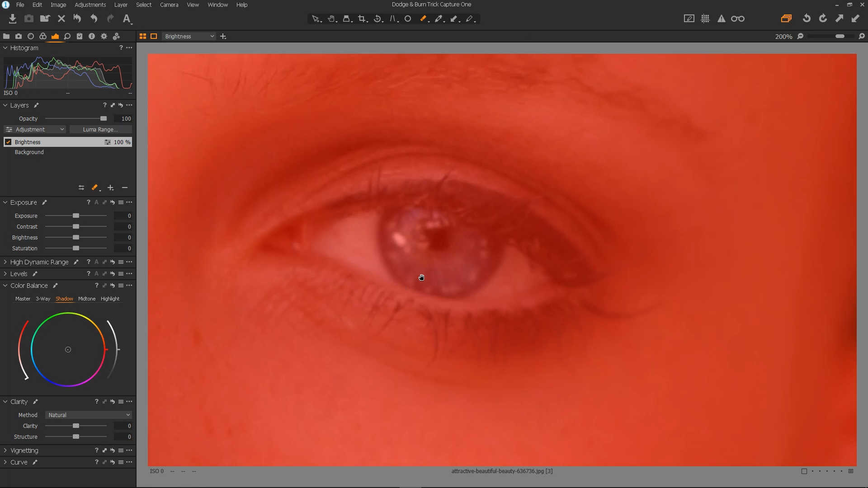868x488 pixels.
Task: Select the Crop tool in toolbar
Action: tap(362, 19)
